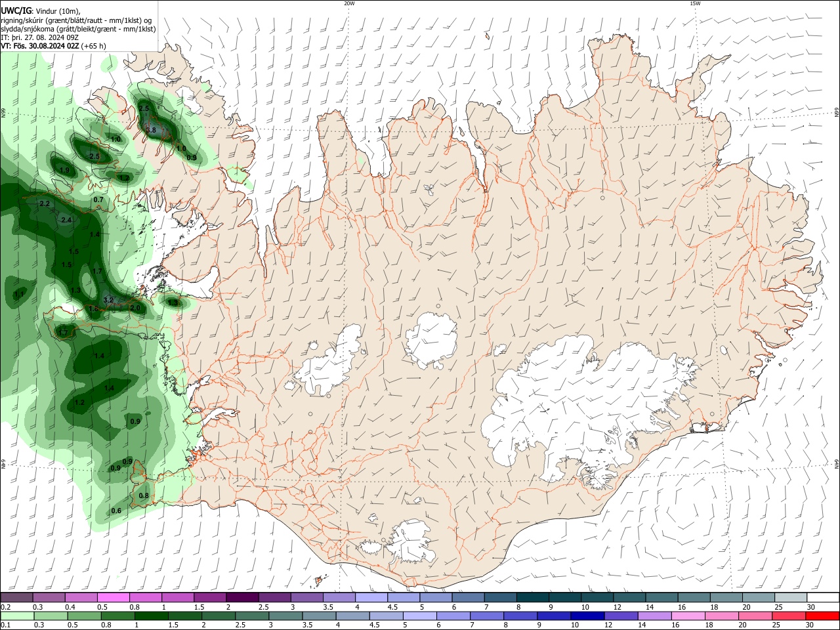Click the bright magenta snow swatch starting at 0.5
This screenshot has width=840, height=630.
tap(113, 598)
